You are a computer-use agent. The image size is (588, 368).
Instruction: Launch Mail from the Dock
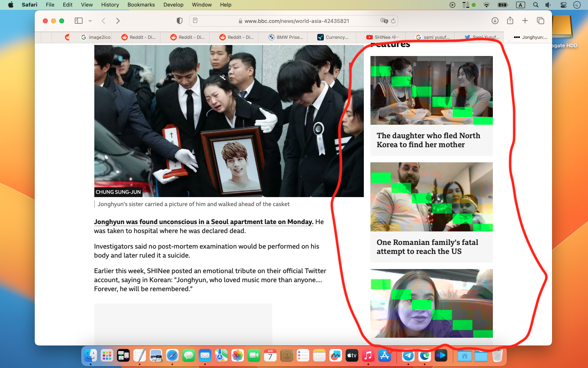205,355
